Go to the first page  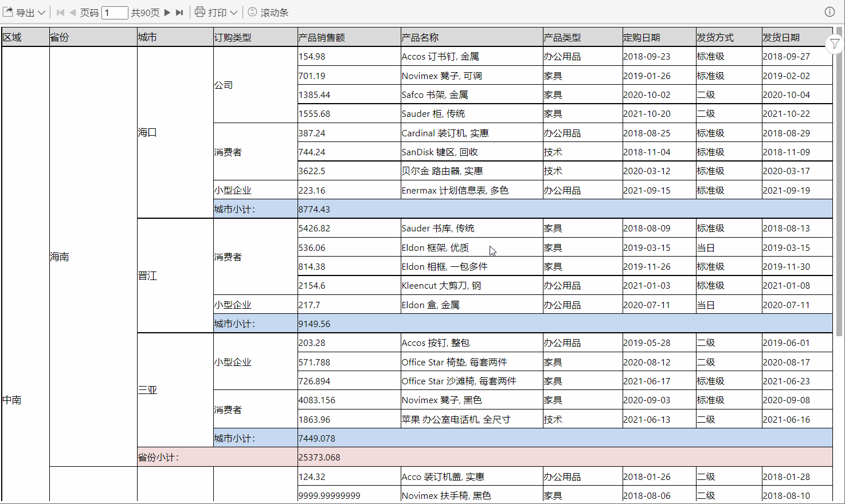click(x=60, y=12)
